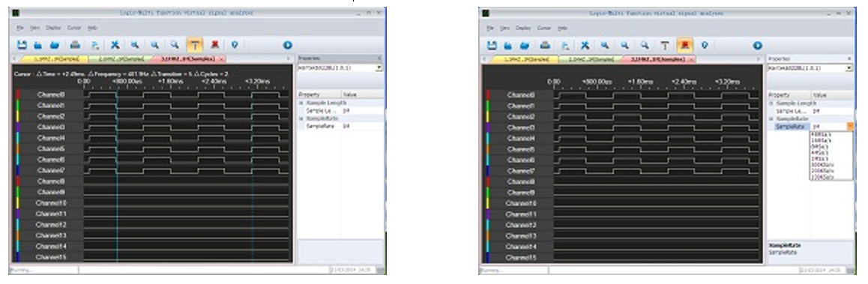
Task: Click the Print icon in the right window toolbar
Action: [x=545, y=46]
